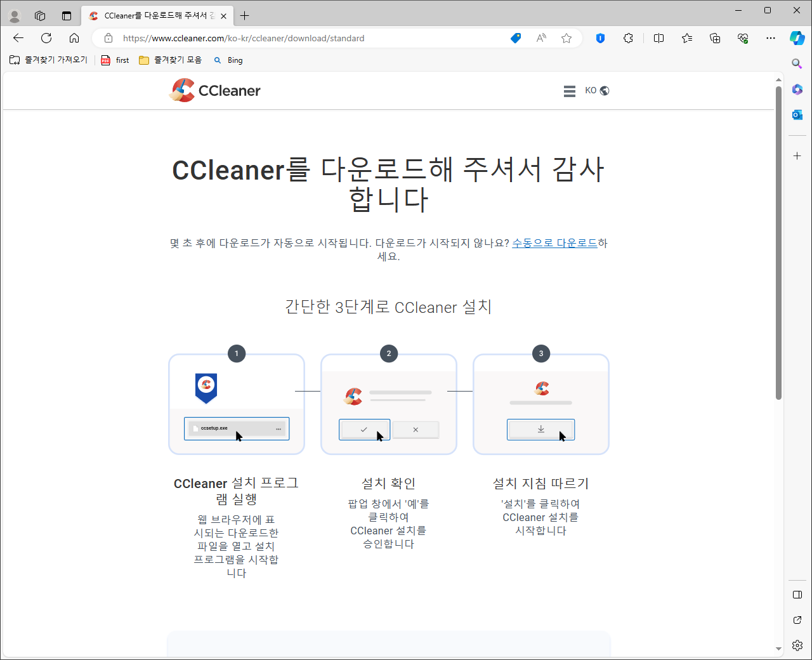The image size is (812, 660).
Task: Open sidebar Search magnifier icon
Action: coord(797,63)
